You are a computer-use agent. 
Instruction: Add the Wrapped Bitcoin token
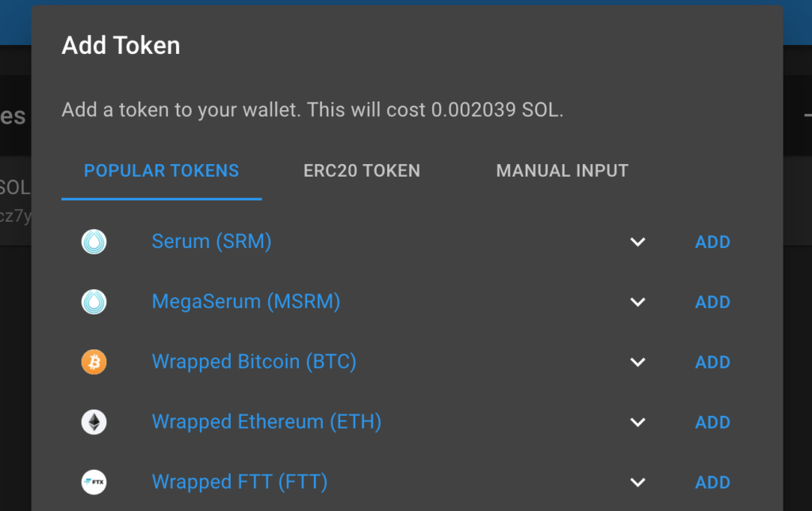click(713, 362)
